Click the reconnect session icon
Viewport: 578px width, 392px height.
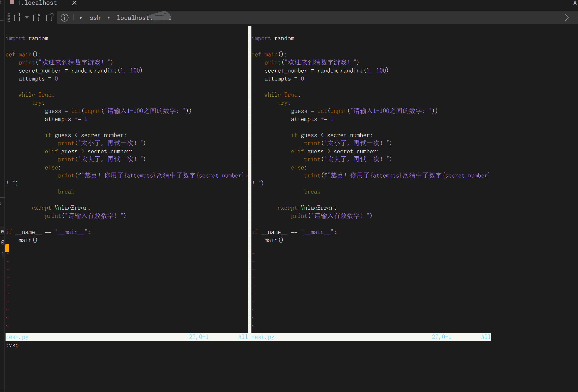50,17
